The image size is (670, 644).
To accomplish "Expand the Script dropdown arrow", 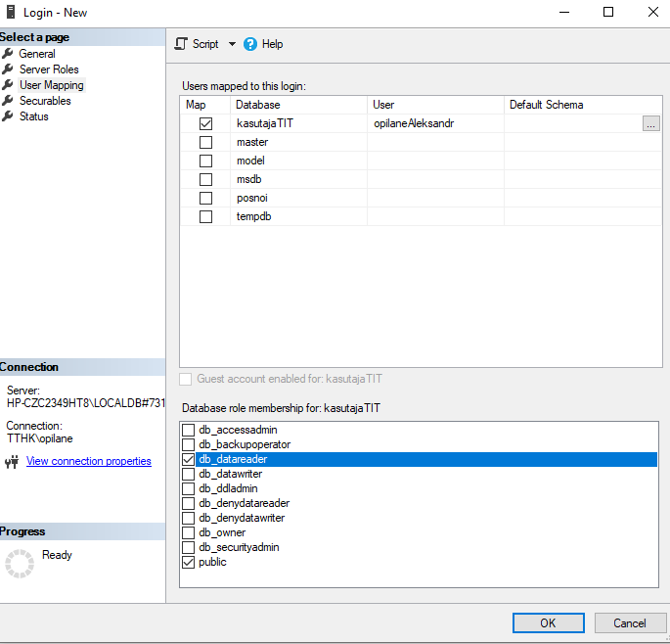I will pos(232,44).
